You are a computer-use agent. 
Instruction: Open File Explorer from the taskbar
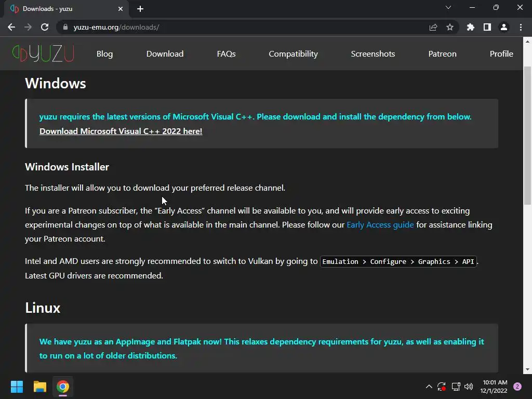tap(39, 387)
